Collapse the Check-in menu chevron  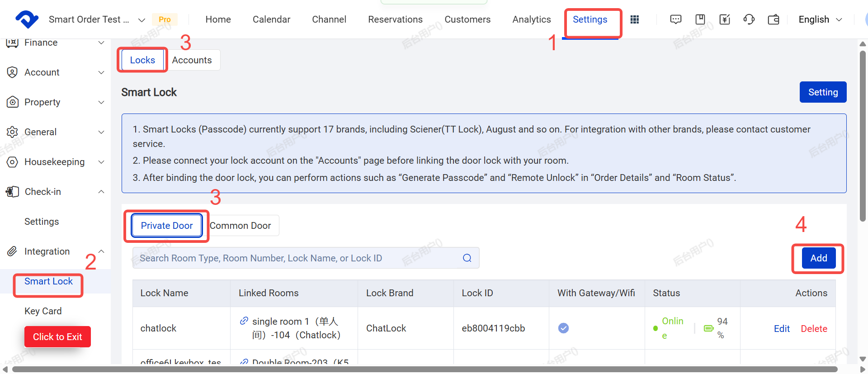101,192
